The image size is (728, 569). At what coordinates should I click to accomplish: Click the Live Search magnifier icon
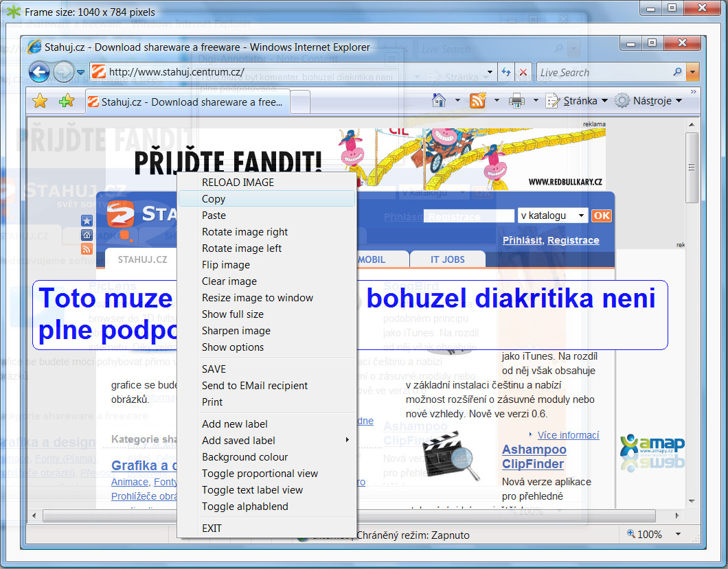[x=677, y=72]
